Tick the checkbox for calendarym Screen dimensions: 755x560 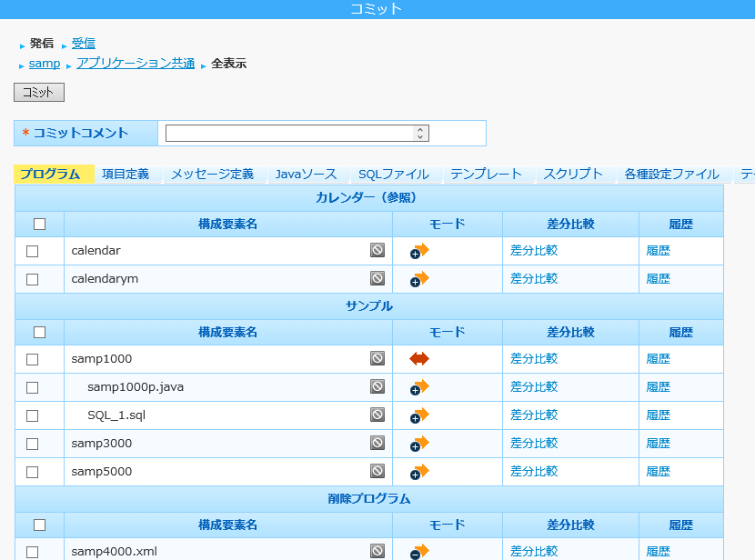(32, 279)
